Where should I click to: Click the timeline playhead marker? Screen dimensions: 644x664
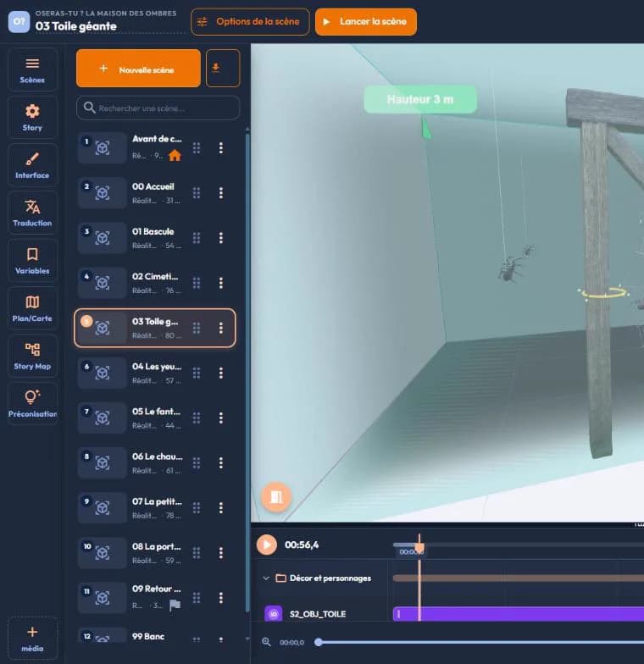[419, 547]
